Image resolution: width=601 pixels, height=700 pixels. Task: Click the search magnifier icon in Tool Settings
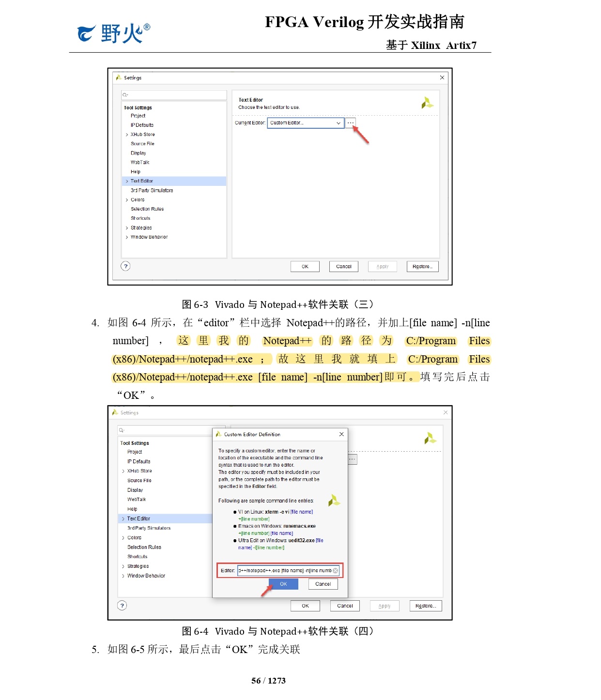tap(125, 95)
